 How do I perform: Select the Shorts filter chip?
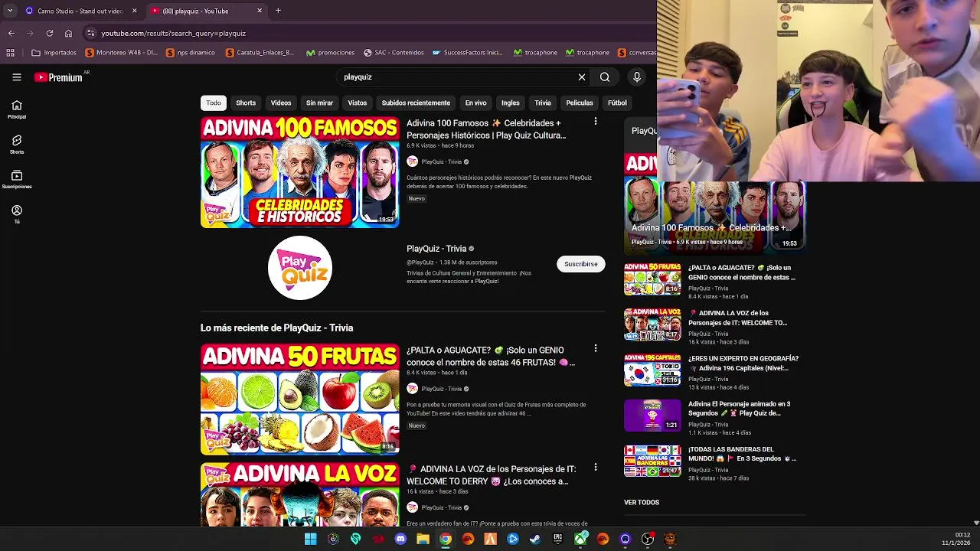coord(246,103)
